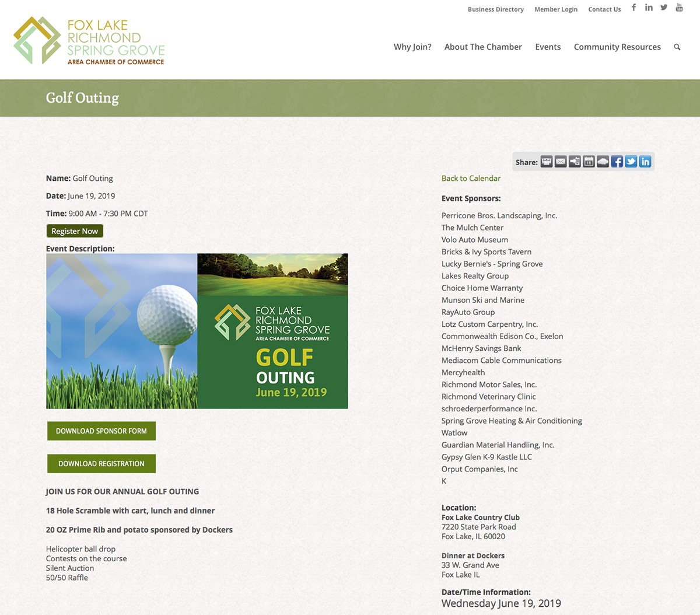Open sponsor Richmond Veterinary Clinic
The height and width of the screenshot is (615, 700).
[x=489, y=397]
